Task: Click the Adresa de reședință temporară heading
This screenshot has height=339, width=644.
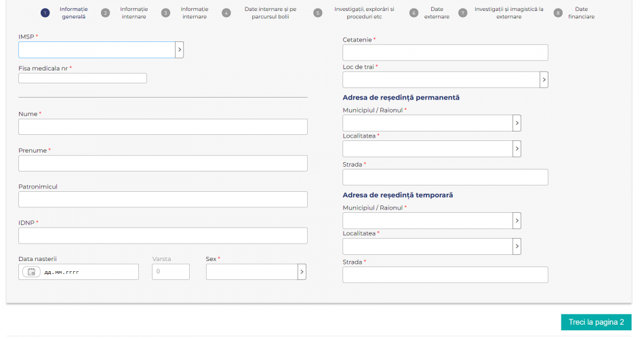Action: (397, 195)
